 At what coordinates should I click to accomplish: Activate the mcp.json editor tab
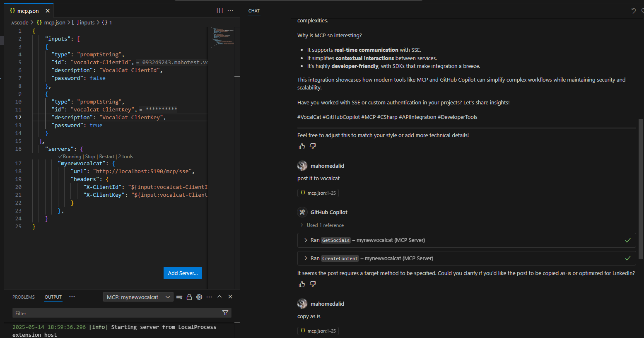point(28,11)
